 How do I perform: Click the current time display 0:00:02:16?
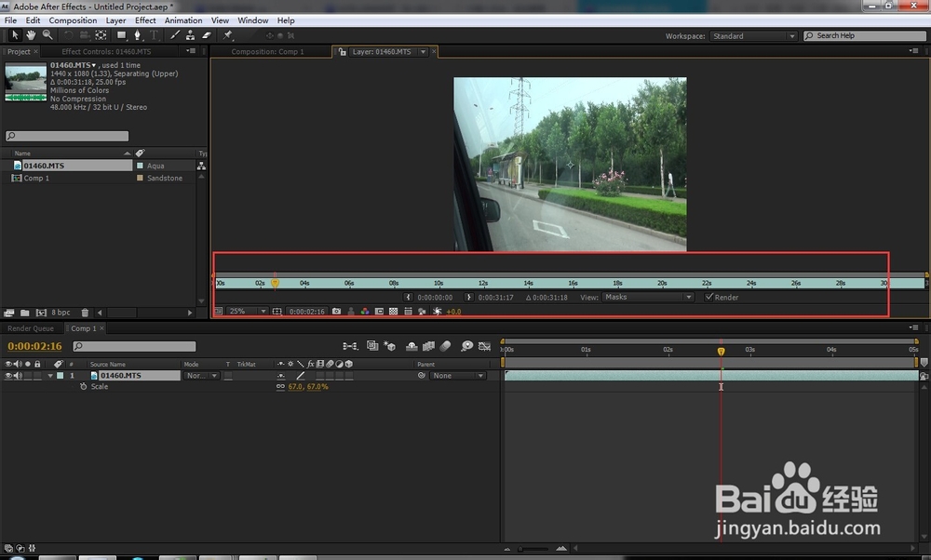(34, 345)
